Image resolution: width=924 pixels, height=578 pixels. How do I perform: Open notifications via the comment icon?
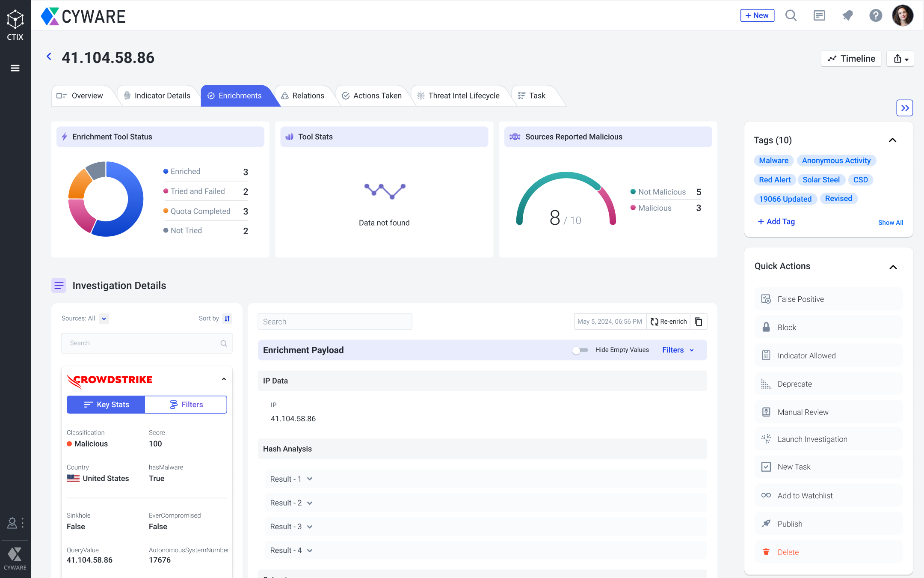click(819, 15)
